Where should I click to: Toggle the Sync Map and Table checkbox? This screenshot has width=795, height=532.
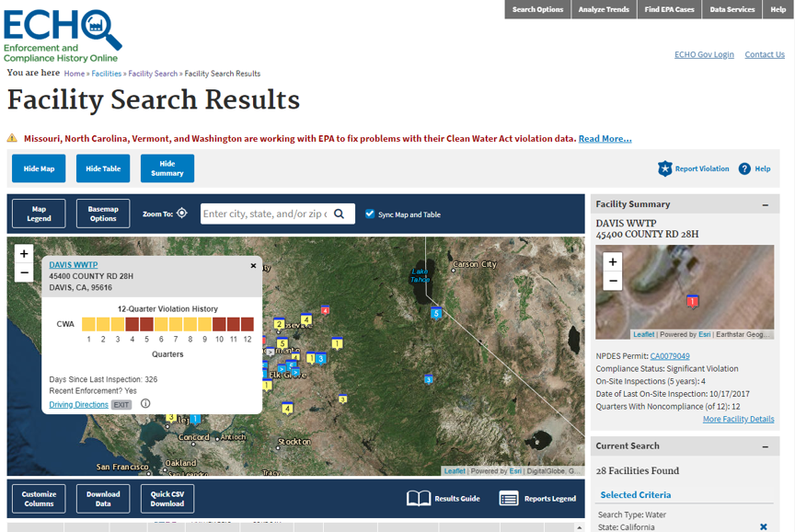(370, 214)
